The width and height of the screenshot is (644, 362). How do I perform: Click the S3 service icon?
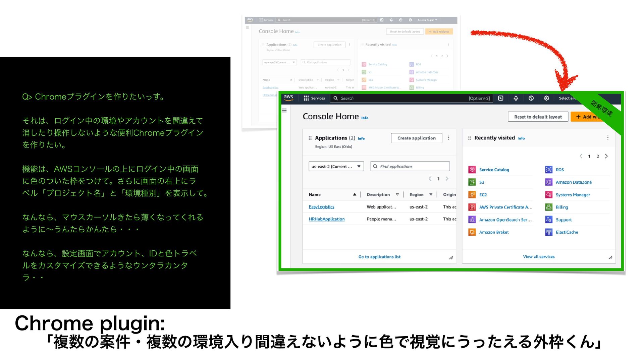coord(472,182)
